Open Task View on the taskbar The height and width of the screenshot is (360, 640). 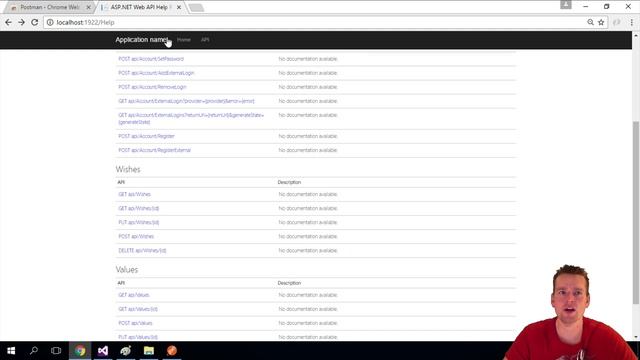[x=56, y=351]
